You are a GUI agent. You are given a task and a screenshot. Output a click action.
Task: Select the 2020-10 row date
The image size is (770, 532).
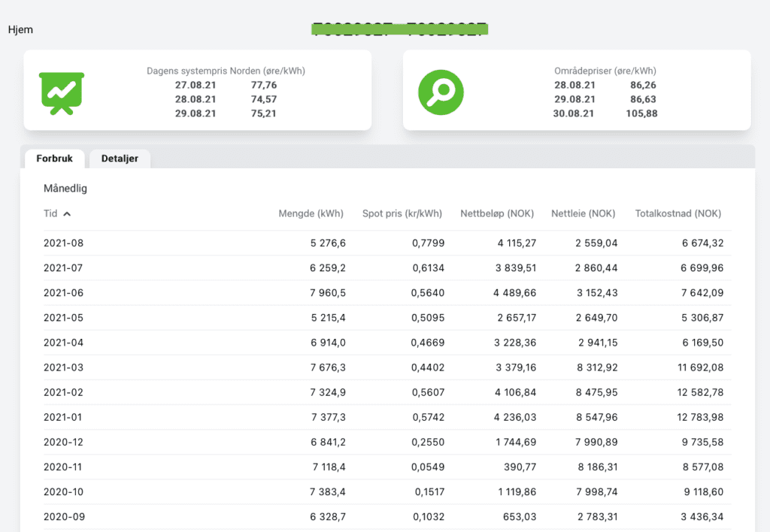point(63,491)
